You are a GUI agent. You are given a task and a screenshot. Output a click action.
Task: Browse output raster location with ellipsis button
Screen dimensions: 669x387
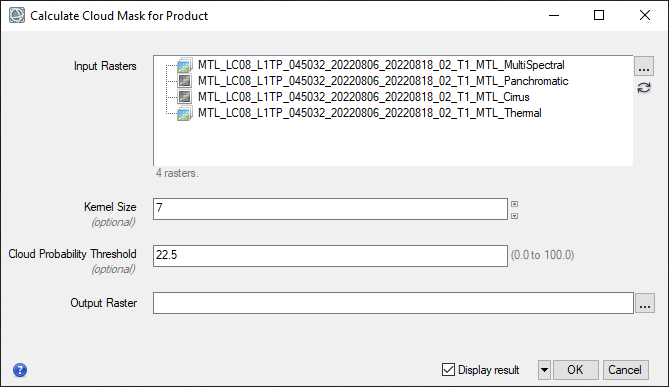pyautogui.click(x=645, y=303)
